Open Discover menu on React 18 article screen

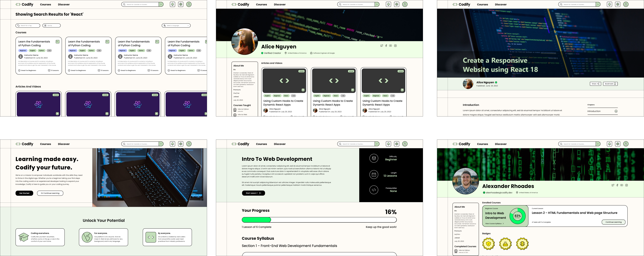(501, 5)
